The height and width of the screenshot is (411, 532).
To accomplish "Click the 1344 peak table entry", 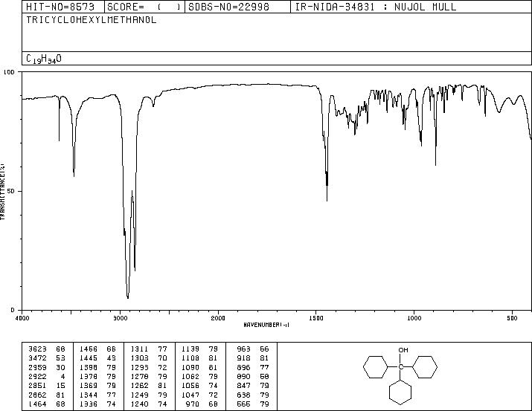I will click(97, 395).
